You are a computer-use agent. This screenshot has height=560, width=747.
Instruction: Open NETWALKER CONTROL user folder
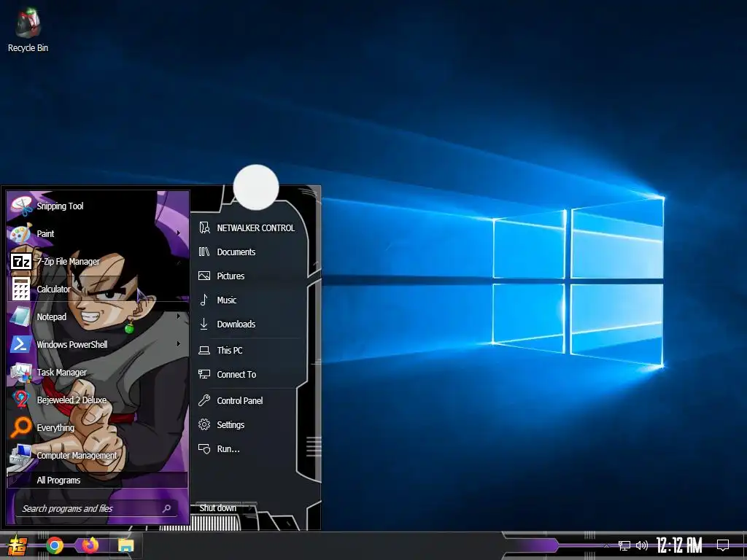pos(256,227)
